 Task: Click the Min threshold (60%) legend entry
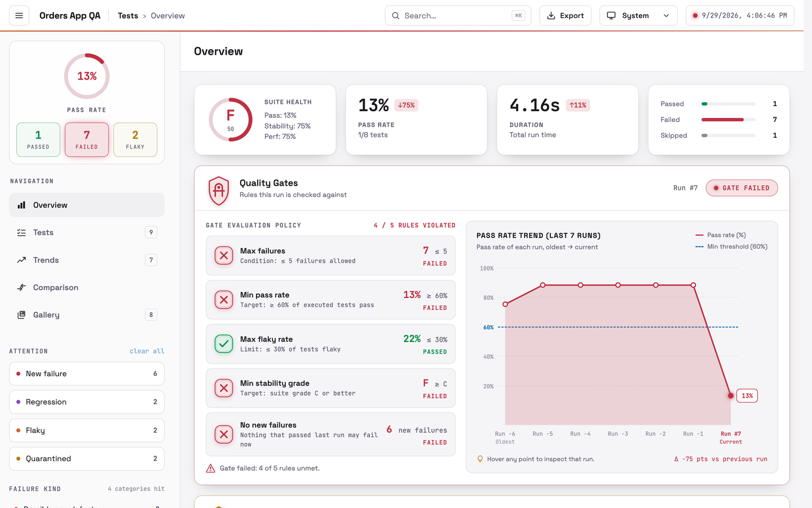(x=731, y=247)
